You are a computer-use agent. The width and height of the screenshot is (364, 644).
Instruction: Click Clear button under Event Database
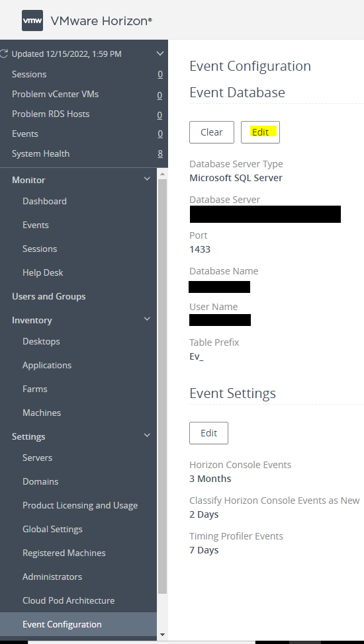[x=211, y=132]
